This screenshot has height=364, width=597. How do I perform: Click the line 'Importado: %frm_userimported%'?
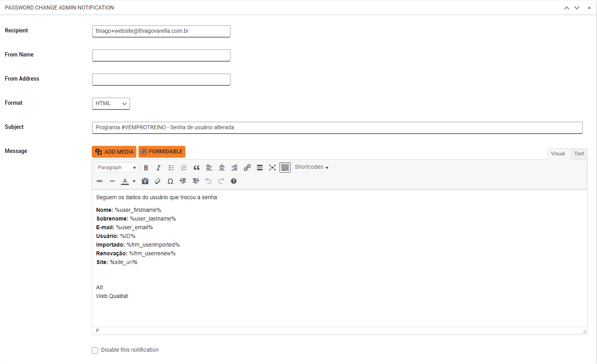[138, 245]
